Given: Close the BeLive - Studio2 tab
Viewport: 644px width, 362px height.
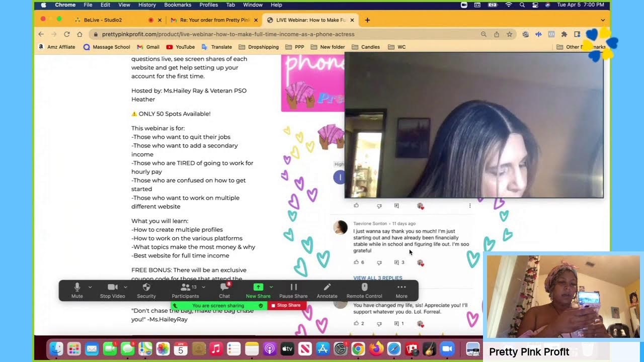Looking at the screenshot, I should pos(160,20).
